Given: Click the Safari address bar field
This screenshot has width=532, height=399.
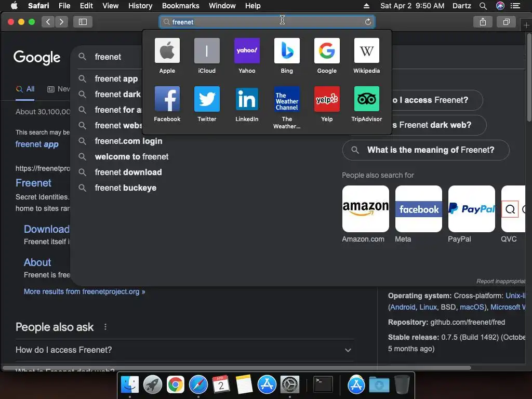Looking at the screenshot, I should click(267, 22).
